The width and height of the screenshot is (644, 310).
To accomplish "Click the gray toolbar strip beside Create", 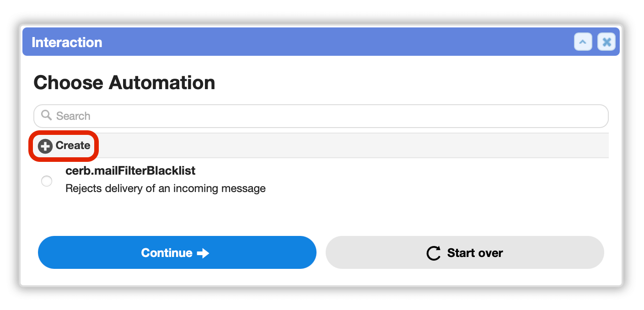I will click(352, 146).
